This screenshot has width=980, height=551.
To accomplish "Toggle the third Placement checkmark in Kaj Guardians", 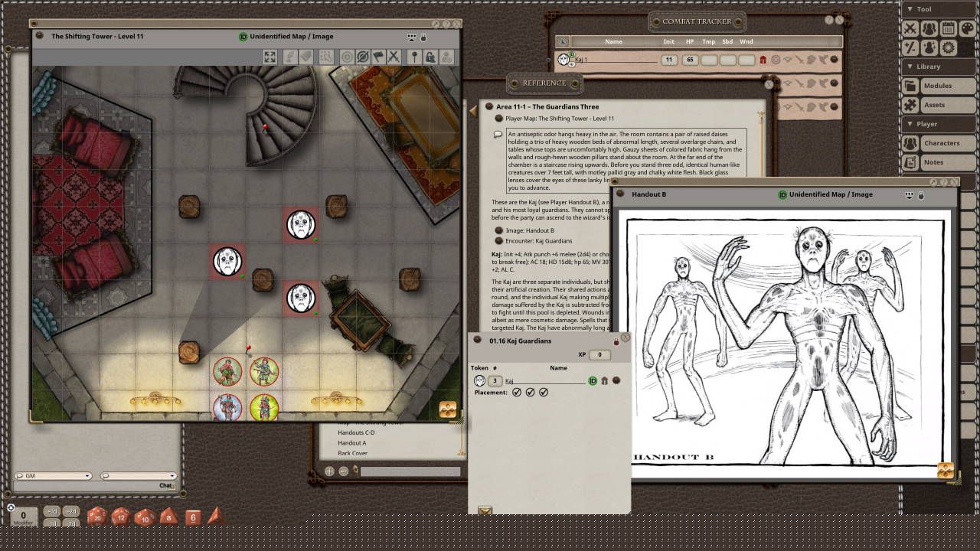I will click(x=544, y=393).
